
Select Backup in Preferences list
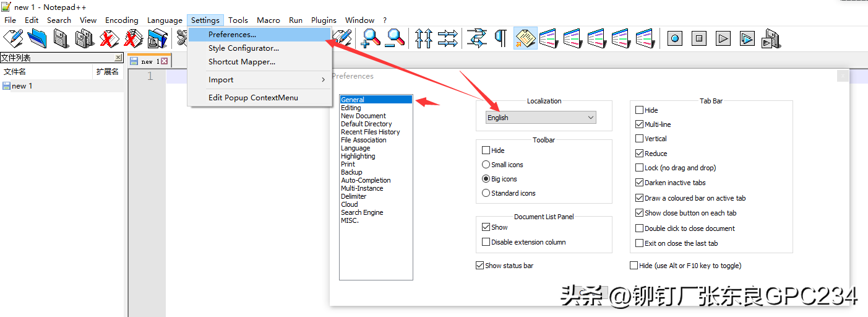click(x=351, y=172)
